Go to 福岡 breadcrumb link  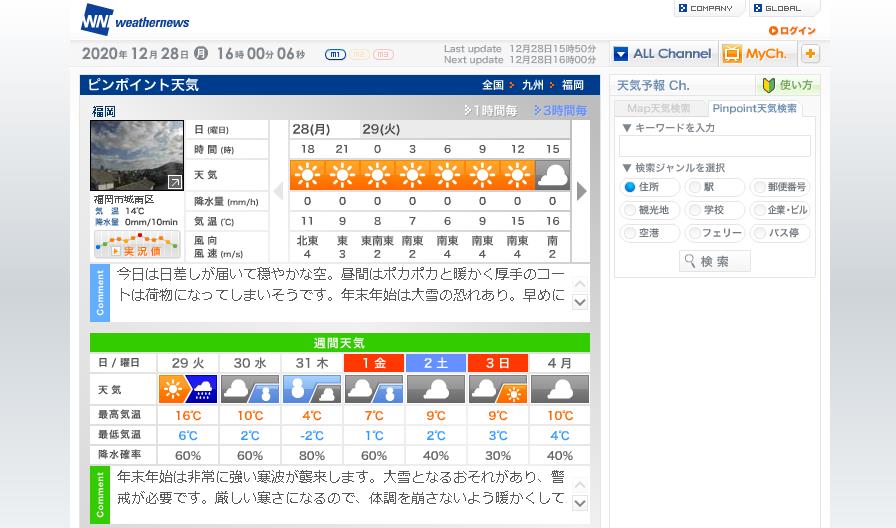click(x=573, y=85)
